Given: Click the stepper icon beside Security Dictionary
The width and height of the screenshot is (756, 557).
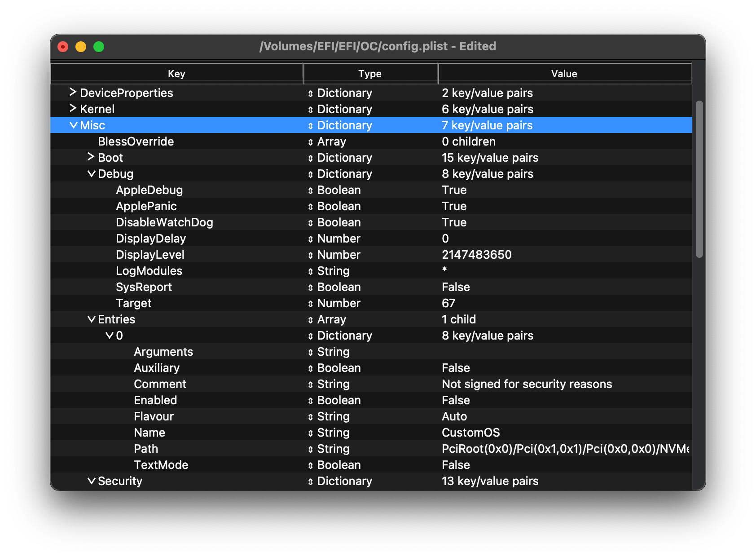Looking at the screenshot, I should point(310,481).
